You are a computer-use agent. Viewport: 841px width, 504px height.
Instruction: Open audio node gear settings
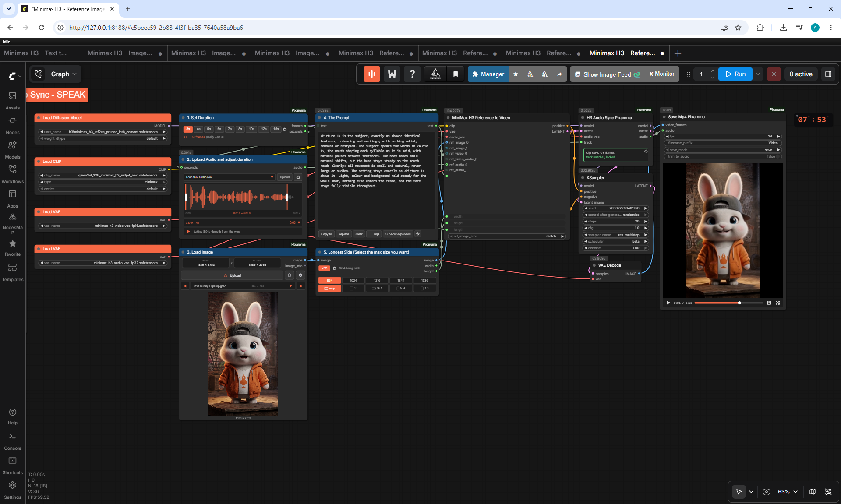pyautogui.click(x=298, y=177)
